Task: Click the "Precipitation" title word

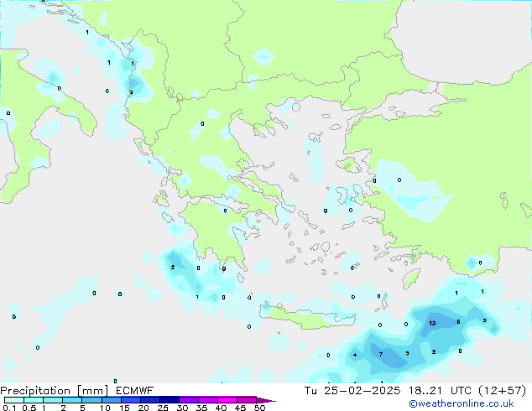Action: pyautogui.click(x=35, y=391)
